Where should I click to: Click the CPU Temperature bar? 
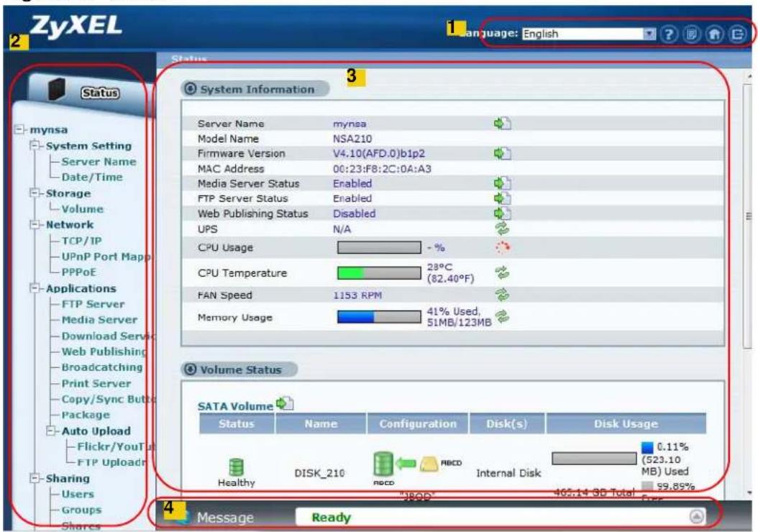tap(379, 273)
